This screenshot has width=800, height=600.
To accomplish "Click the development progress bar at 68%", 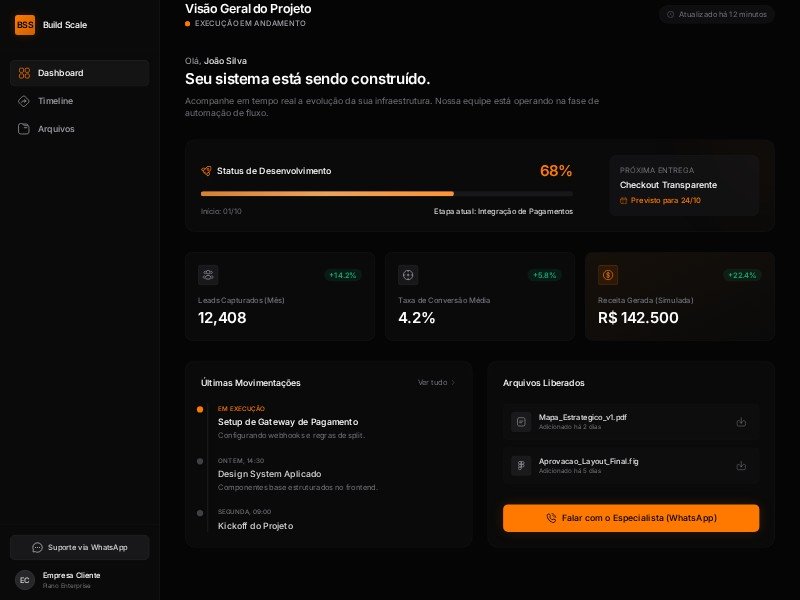I will pos(386,193).
